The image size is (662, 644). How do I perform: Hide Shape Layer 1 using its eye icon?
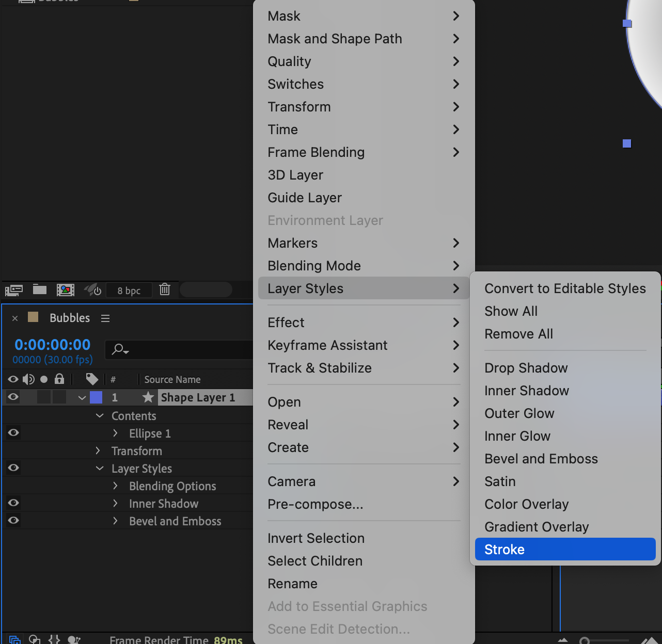(x=13, y=397)
